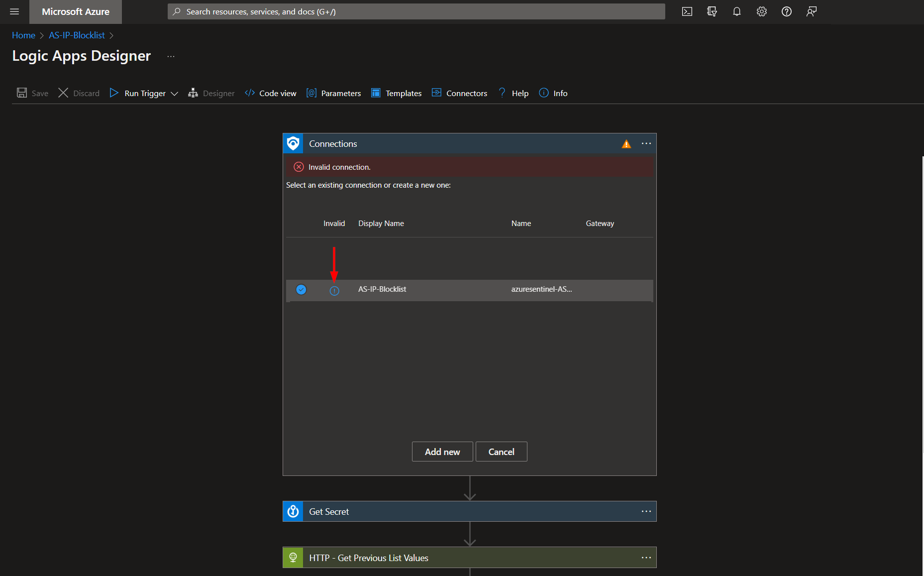Screen dimensions: 924x576
Task: Click the Microsoft Sentinel connector icon
Action: point(293,143)
